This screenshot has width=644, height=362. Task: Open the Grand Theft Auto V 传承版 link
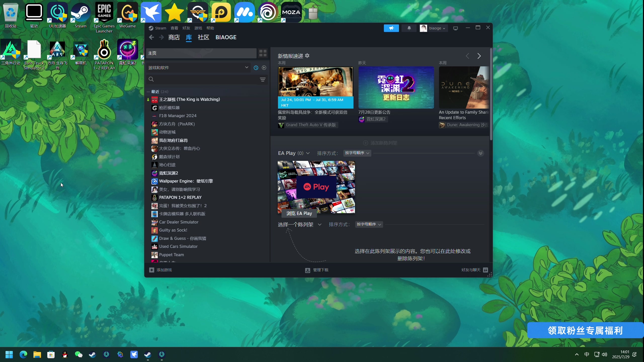[x=308, y=125]
